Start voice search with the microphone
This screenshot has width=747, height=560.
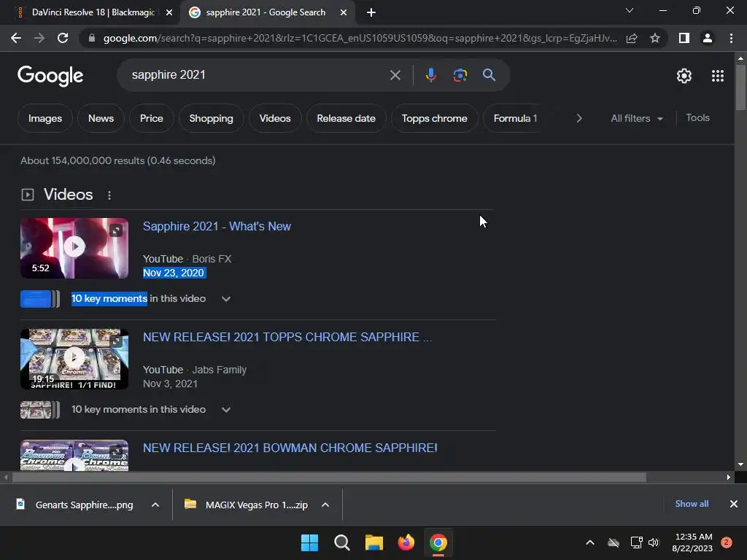pyautogui.click(x=430, y=75)
